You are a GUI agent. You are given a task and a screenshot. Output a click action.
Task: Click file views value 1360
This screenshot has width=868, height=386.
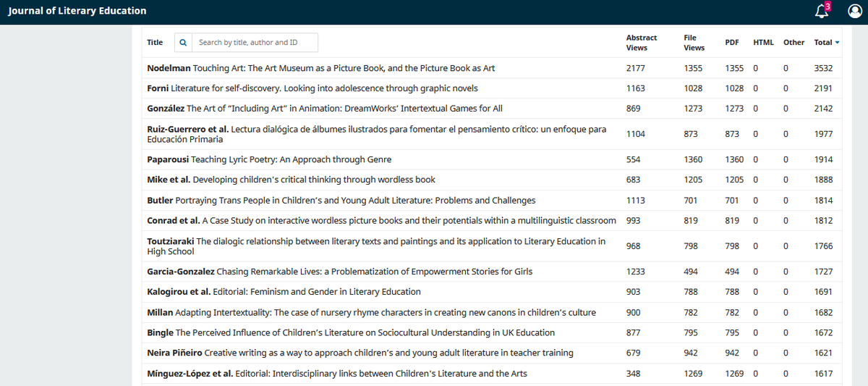[693, 159]
